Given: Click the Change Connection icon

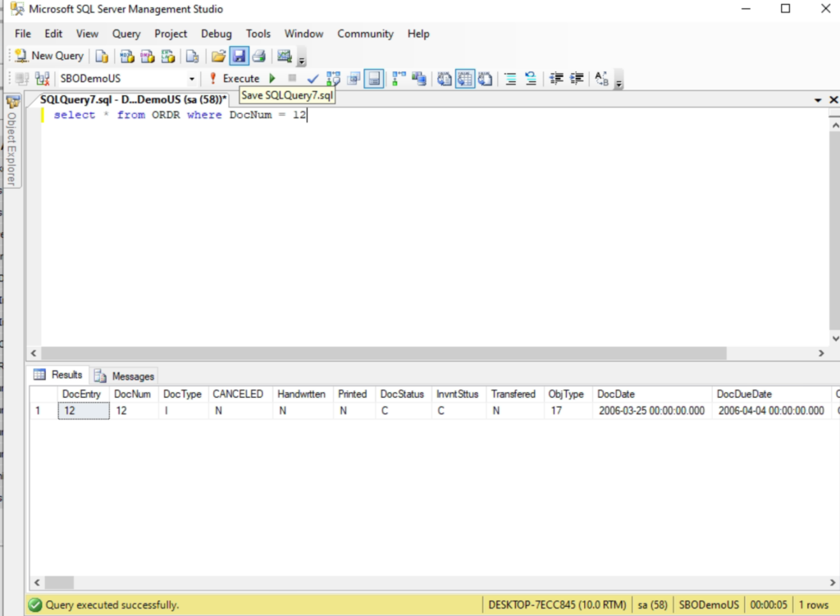Looking at the screenshot, I should click(x=43, y=79).
